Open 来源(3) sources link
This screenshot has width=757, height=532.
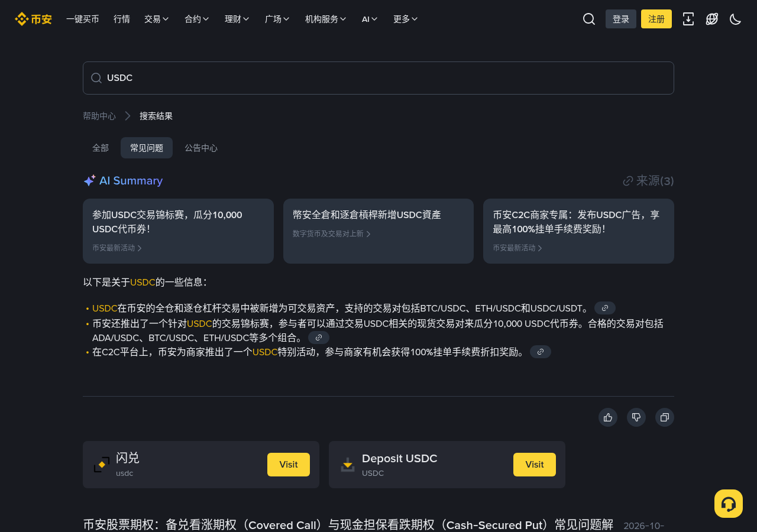pos(648,181)
